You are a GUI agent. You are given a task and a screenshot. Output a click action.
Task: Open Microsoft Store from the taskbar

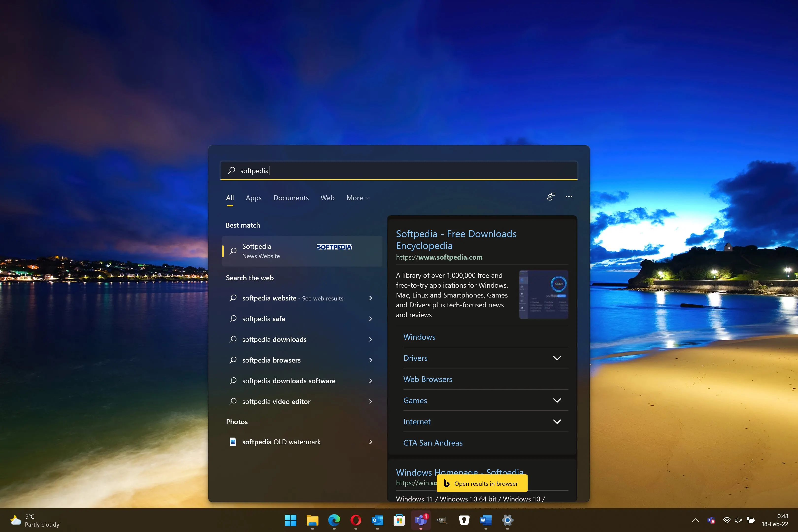click(399, 520)
